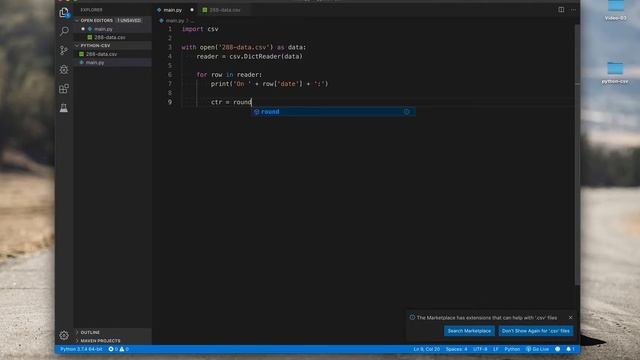The width and height of the screenshot is (640, 360).
Task: Open the Test beaker icon
Action: click(x=64, y=108)
